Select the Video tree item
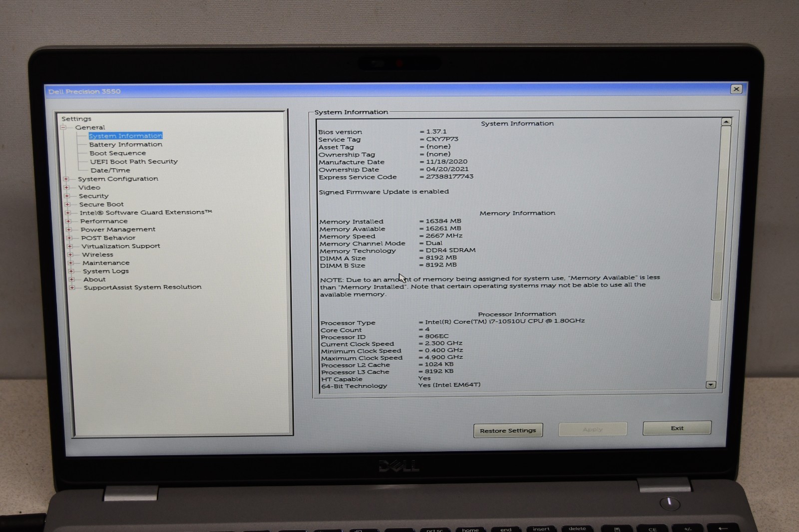 click(x=89, y=188)
